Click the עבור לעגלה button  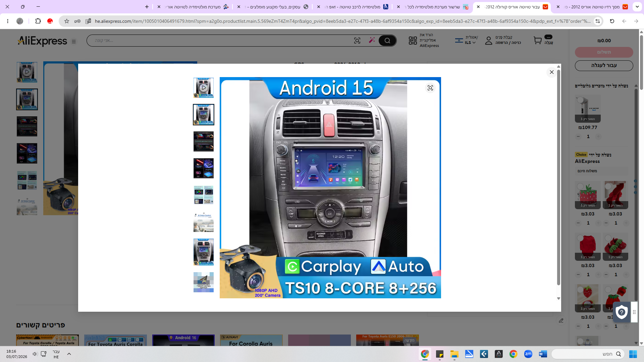click(604, 65)
